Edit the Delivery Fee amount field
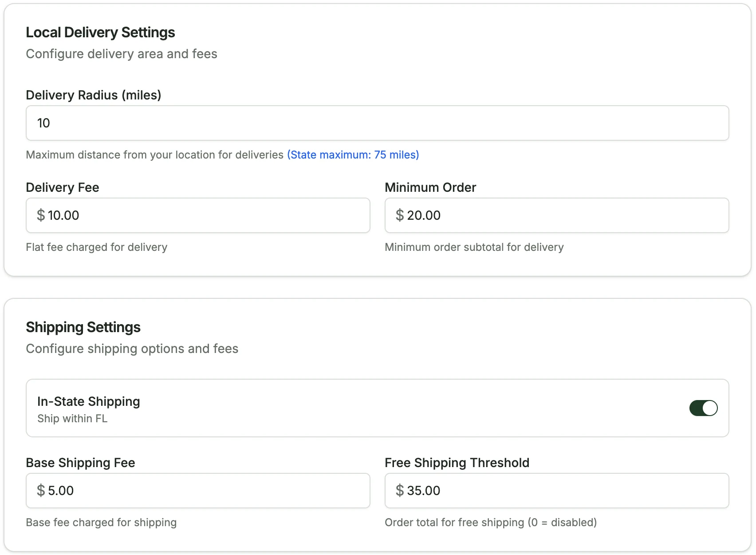The height and width of the screenshot is (555, 756). (x=198, y=215)
